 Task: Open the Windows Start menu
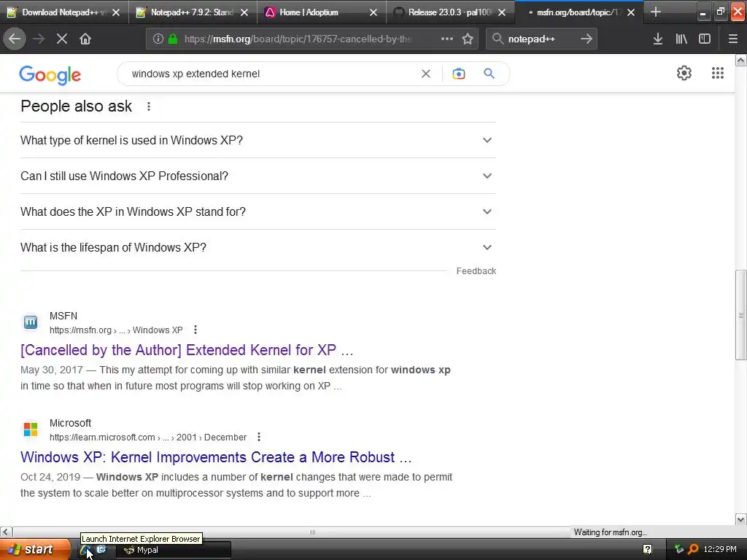34,550
